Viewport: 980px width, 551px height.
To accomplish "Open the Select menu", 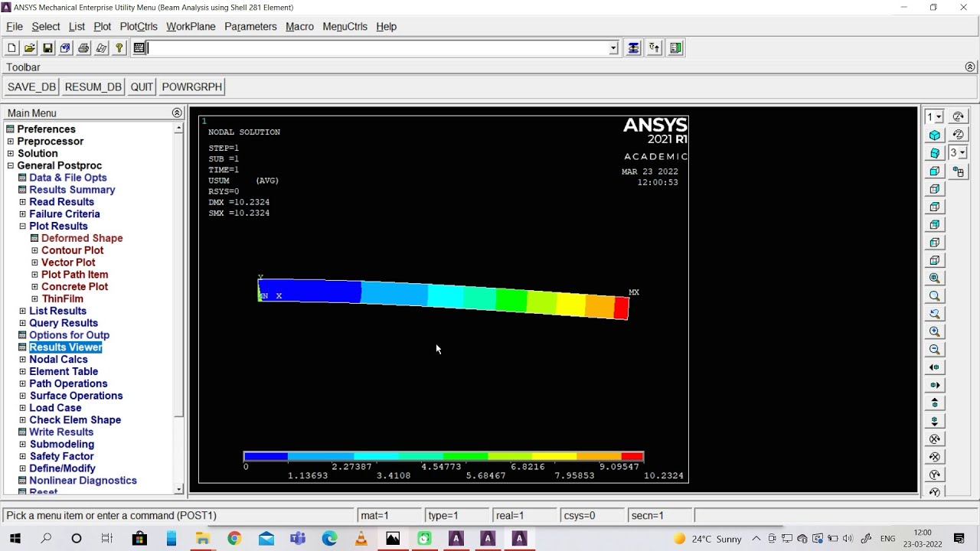I will pos(46,26).
